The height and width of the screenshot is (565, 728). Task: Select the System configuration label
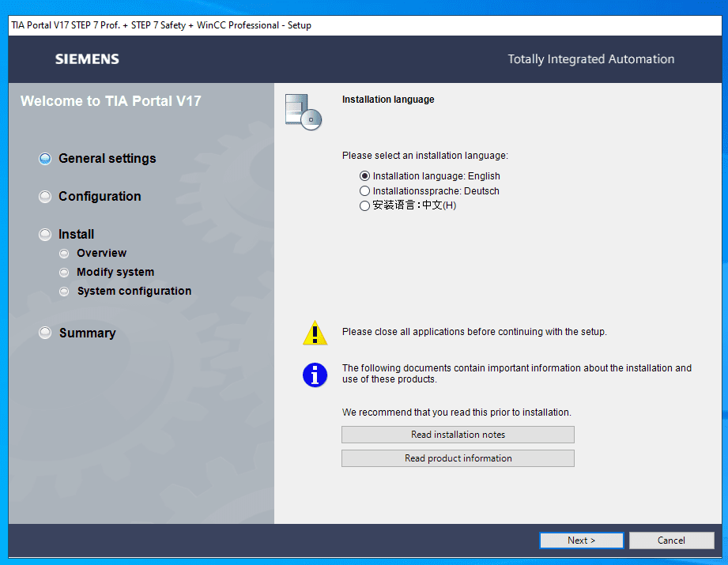coord(134,291)
